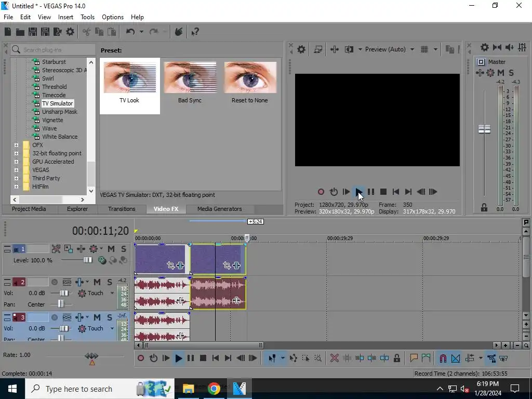
Task: Click Play in the video preview
Action: pos(358,192)
